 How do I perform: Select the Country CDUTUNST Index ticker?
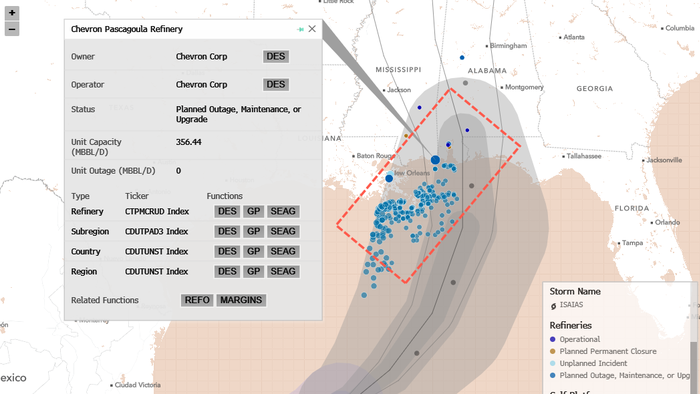coord(156,252)
